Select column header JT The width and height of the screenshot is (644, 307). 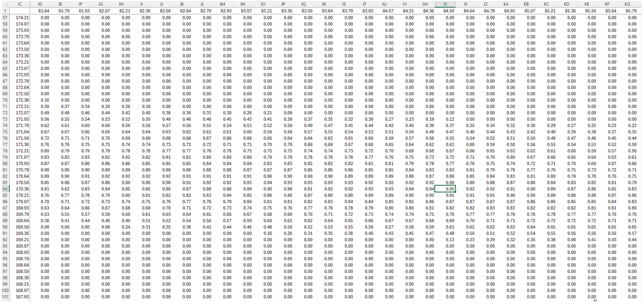click(364, 4)
